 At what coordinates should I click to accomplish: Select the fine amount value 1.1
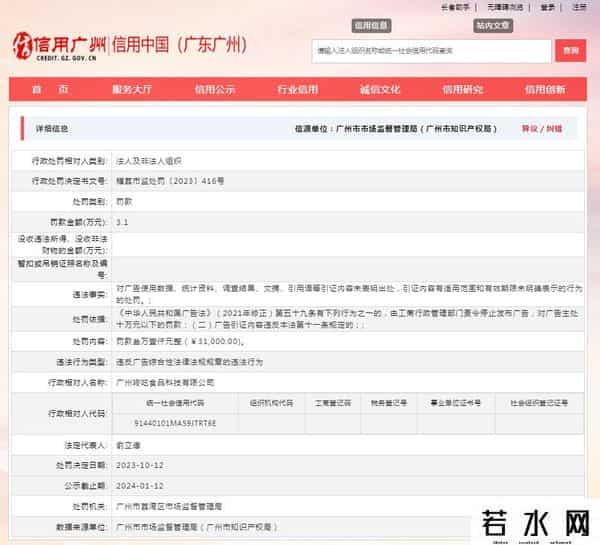tap(122, 222)
